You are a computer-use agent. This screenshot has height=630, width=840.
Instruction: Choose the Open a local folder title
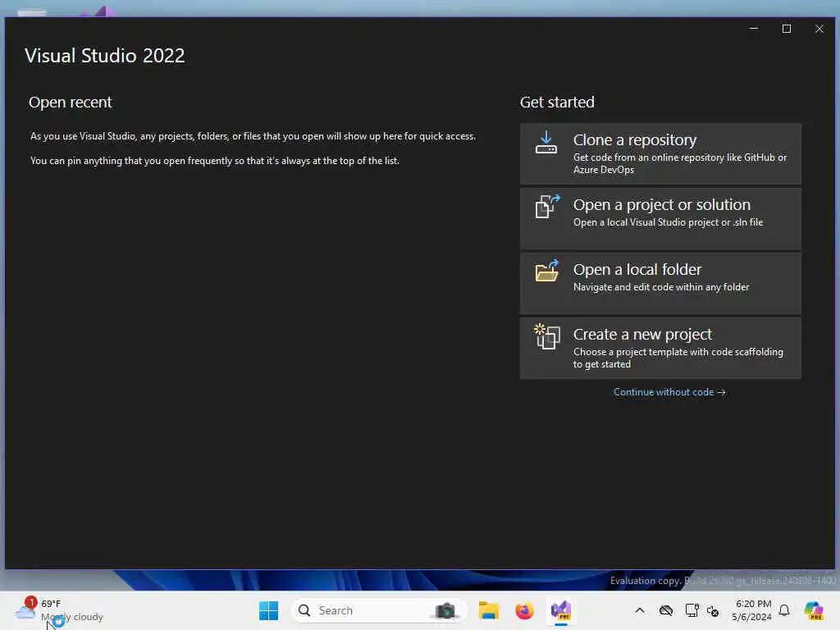(637, 269)
